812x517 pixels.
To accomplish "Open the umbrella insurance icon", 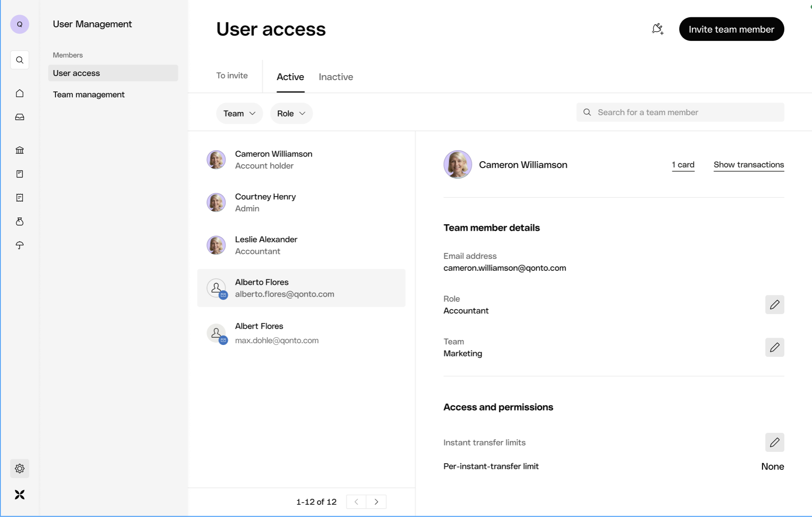I will tap(20, 245).
